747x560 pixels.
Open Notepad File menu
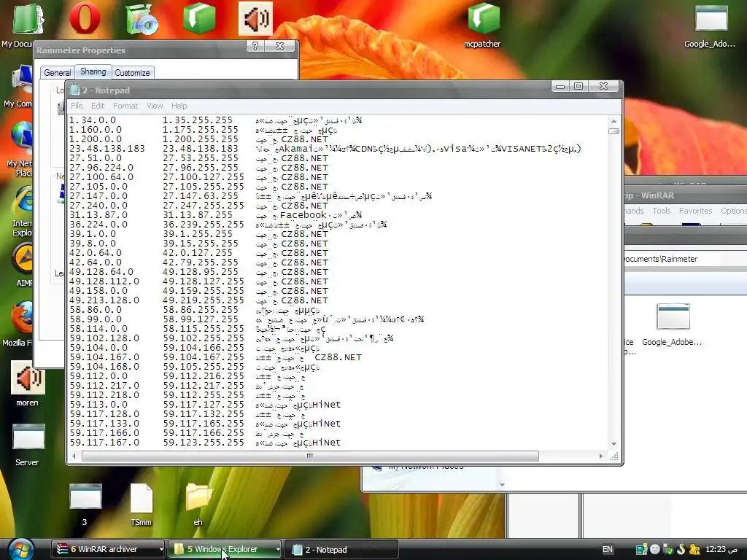pyautogui.click(x=77, y=106)
